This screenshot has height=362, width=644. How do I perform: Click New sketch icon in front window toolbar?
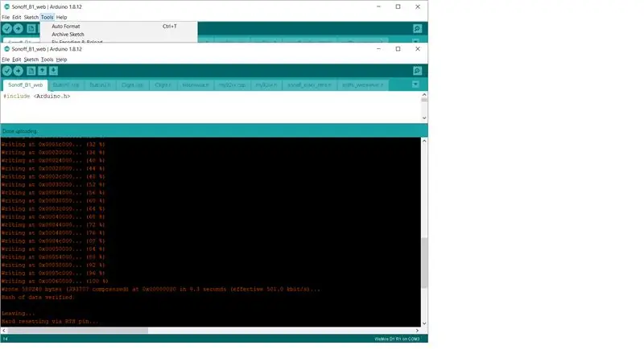coord(31,71)
